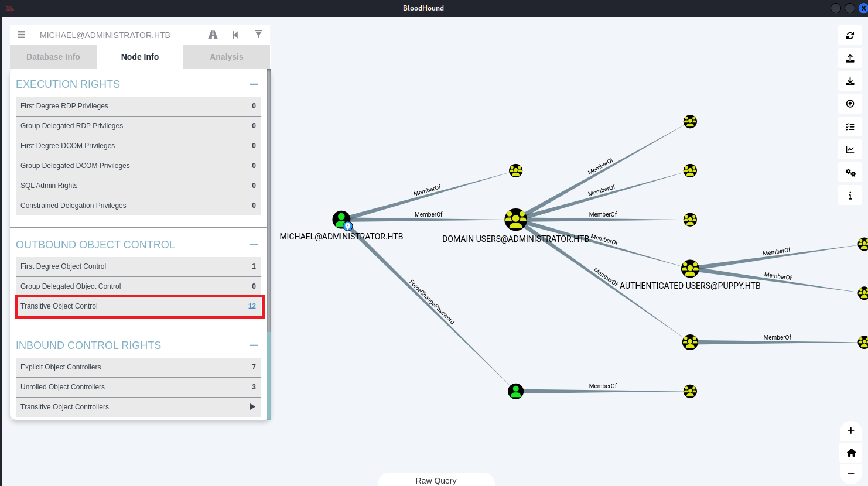Click the back navigation icon
The image size is (868, 486).
[235, 35]
